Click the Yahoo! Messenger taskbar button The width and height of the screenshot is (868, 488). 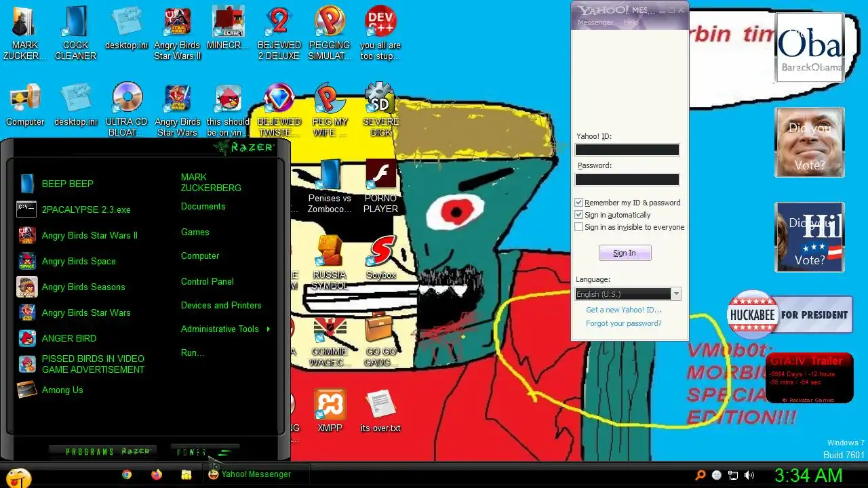point(256,474)
